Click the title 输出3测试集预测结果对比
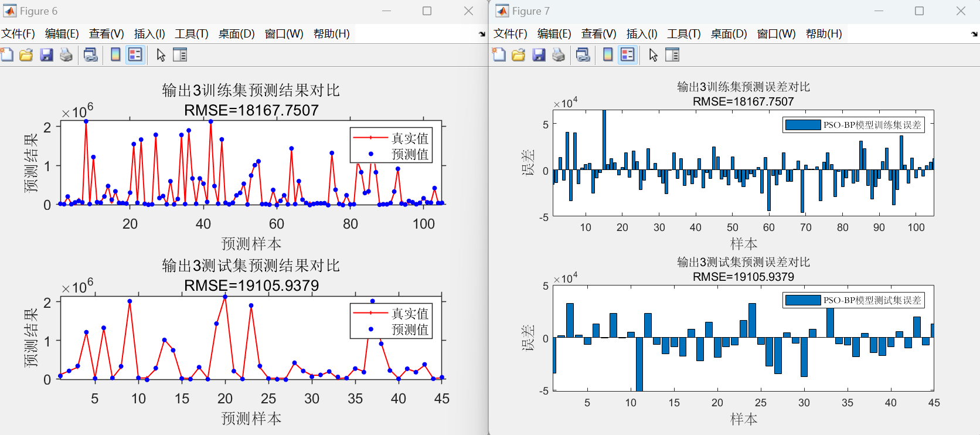The height and width of the screenshot is (435, 980). click(251, 266)
